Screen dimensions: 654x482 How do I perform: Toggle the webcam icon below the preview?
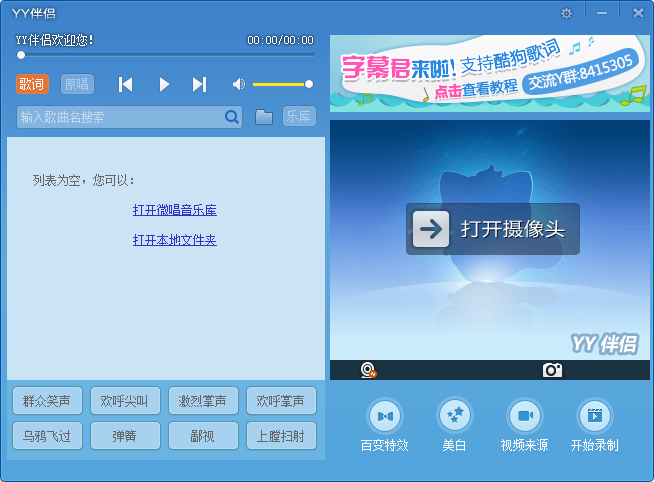tap(368, 370)
